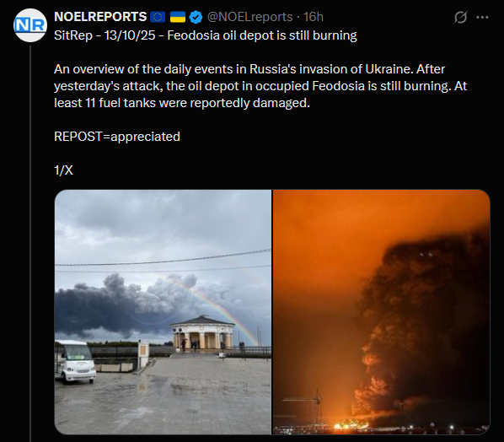Open the right orange night fire photo
The width and height of the screenshot is (504, 442).
click(382, 312)
